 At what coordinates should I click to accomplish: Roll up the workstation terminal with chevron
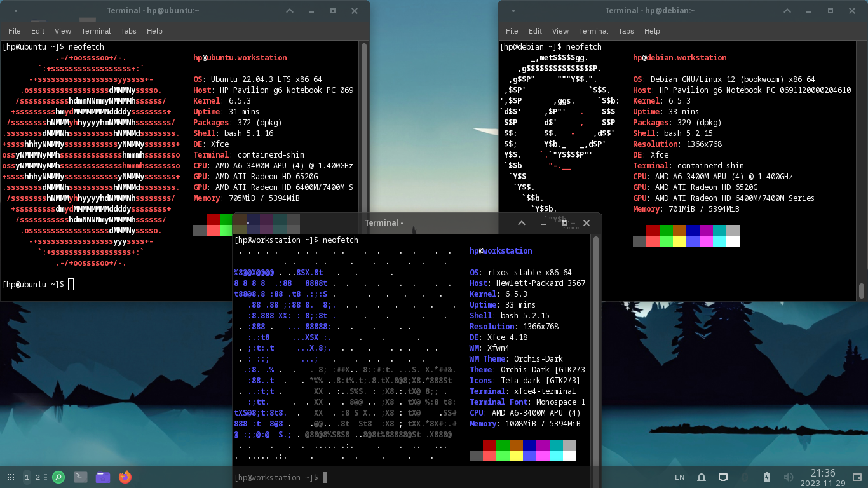coord(522,223)
